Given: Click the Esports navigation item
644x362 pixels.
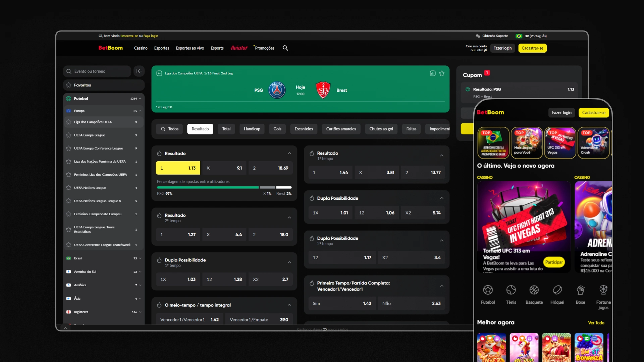Looking at the screenshot, I should point(217,48).
